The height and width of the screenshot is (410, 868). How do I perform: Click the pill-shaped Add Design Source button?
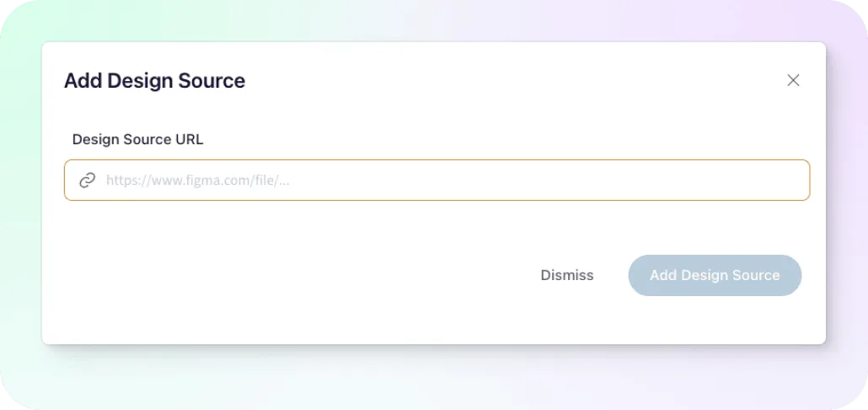tap(715, 275)
